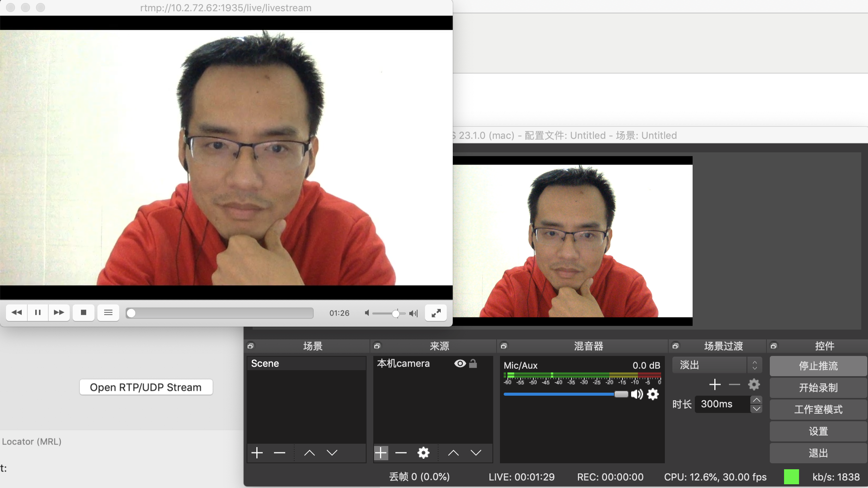Rewind the VLC stream playback
The width and height of the screenshot is (868, 488).
tap(16, 312)
